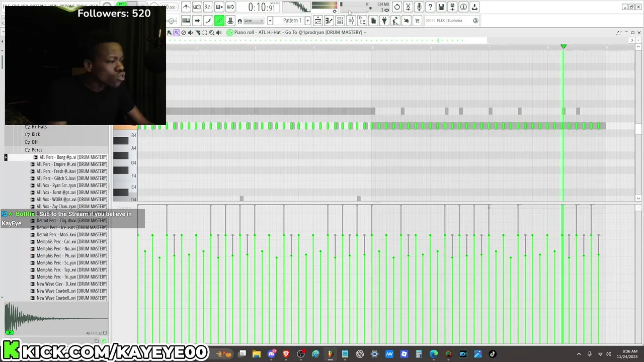Click the green piano roll channel icon
The width and height of the screenshot is (644, 362).
click(x=229, y=32)
